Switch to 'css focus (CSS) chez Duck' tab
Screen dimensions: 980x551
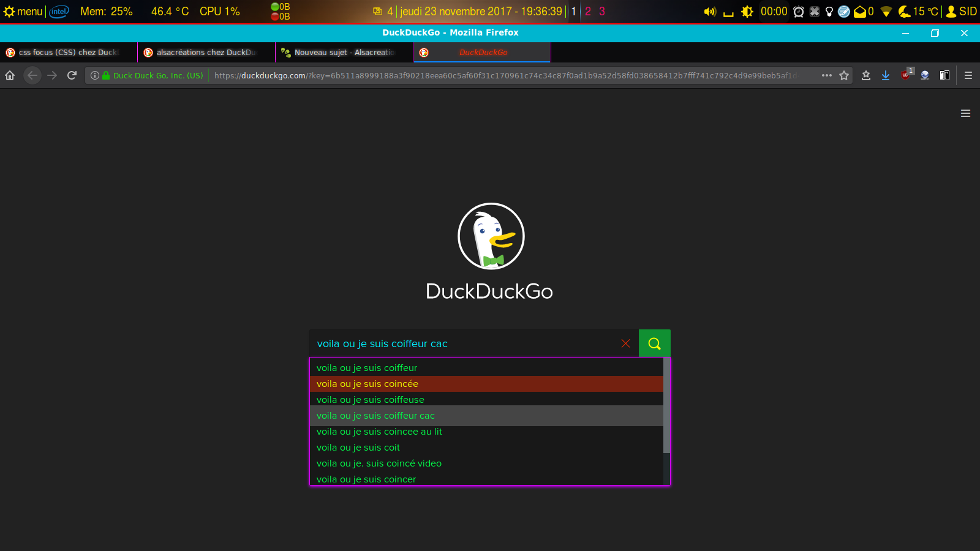tap(69, 52)
